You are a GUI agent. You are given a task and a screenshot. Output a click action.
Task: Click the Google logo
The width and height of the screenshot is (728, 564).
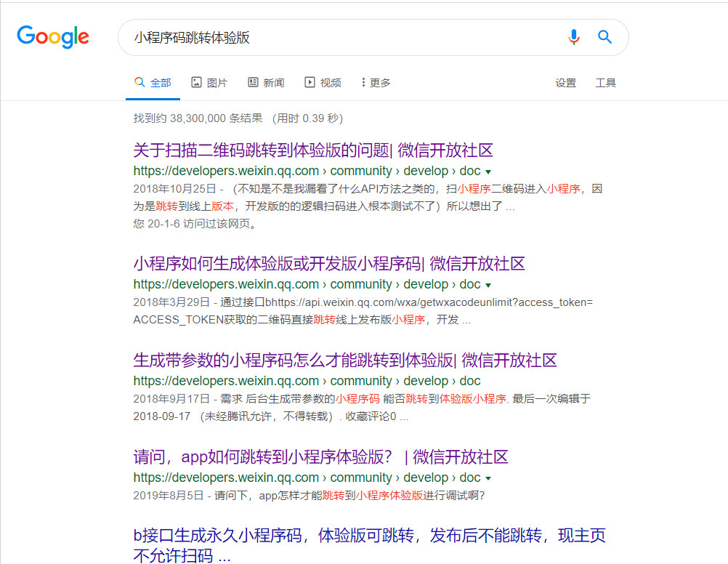click(x=53, y=36)
